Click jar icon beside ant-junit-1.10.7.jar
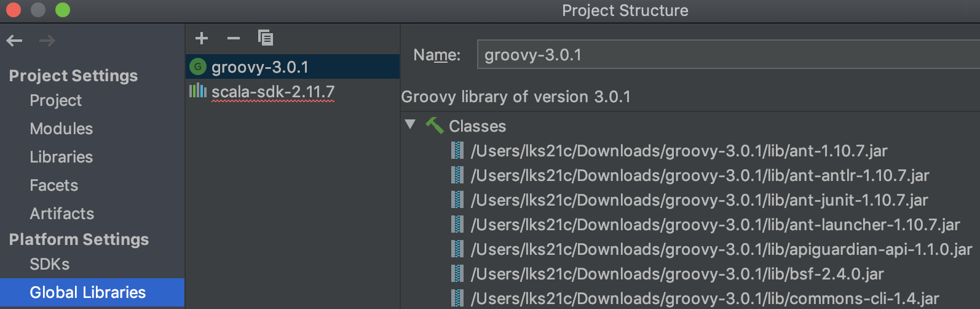 (457, 199)
